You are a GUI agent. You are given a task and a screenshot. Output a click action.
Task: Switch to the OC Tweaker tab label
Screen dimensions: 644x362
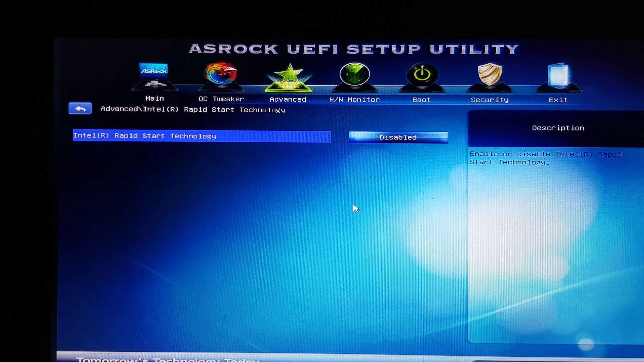221,99
